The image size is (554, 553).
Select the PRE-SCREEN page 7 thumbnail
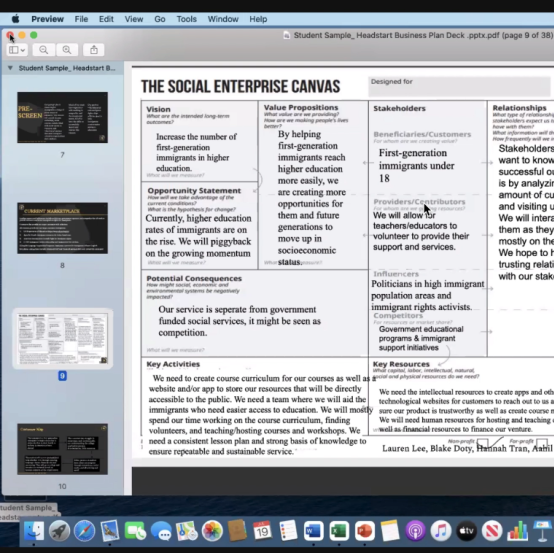click(x=63, y=117)
